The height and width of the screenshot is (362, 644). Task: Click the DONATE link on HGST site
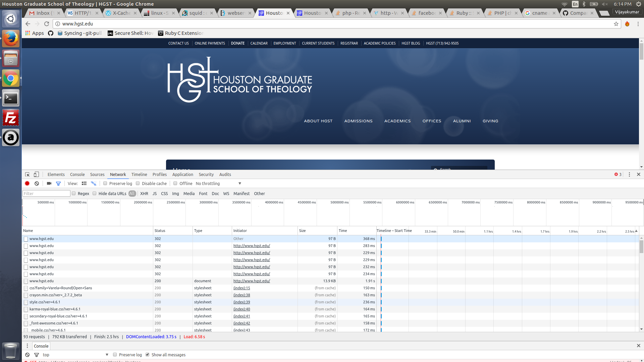click(238, 43)
